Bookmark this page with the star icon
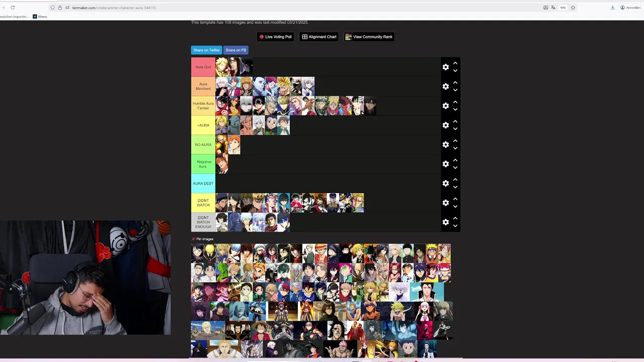The image size is (644, 362). click(x=573, y=8)
